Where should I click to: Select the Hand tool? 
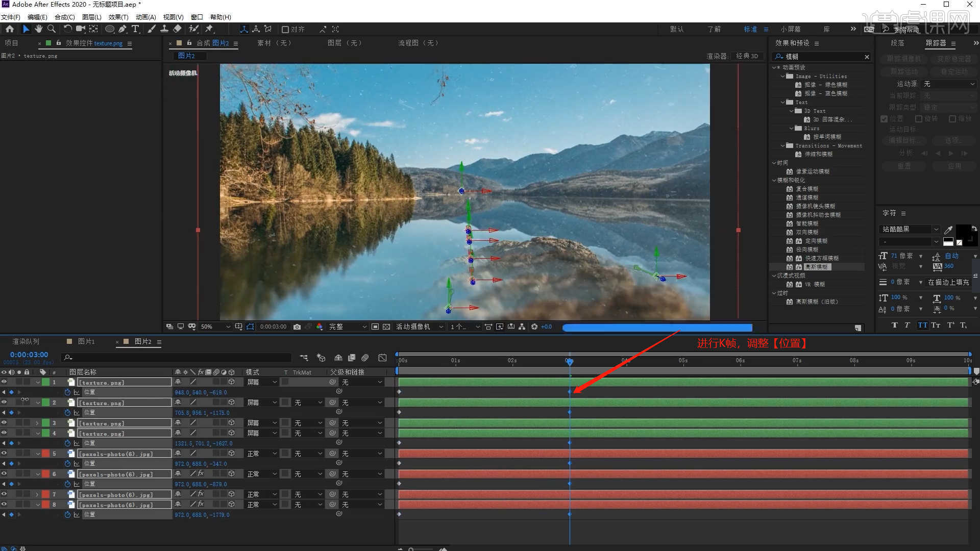pos(38,29)
